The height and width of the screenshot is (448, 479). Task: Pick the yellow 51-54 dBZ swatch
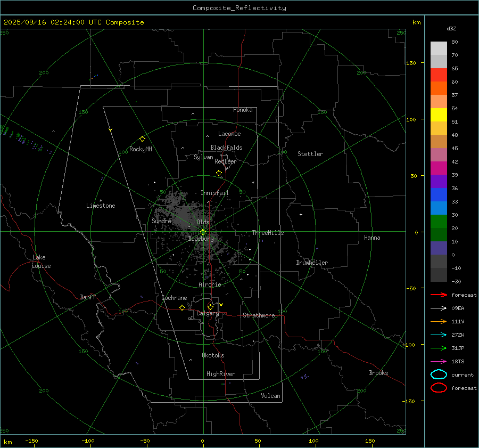click(x=439, y=115)
